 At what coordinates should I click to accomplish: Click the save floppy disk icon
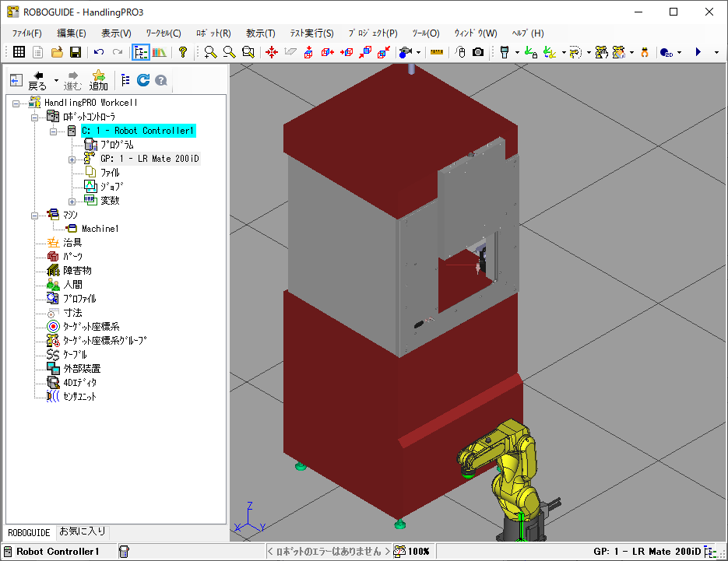[76, 52]
